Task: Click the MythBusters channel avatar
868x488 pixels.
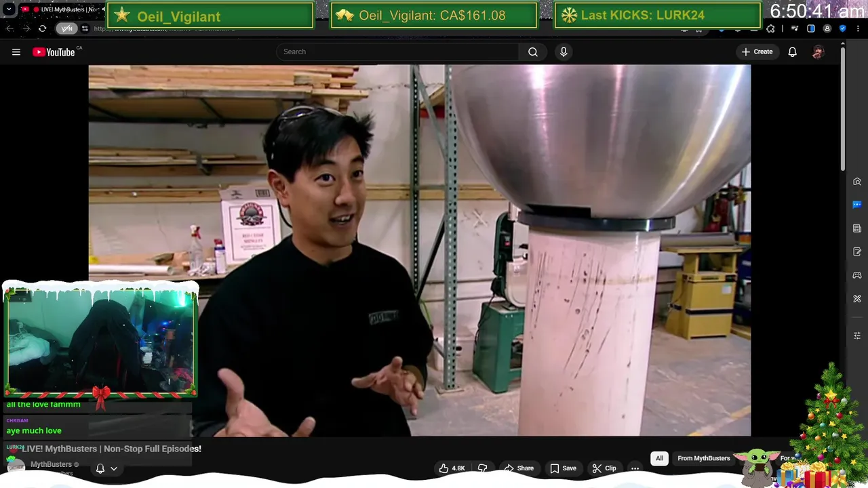Action: pos(16,467)
